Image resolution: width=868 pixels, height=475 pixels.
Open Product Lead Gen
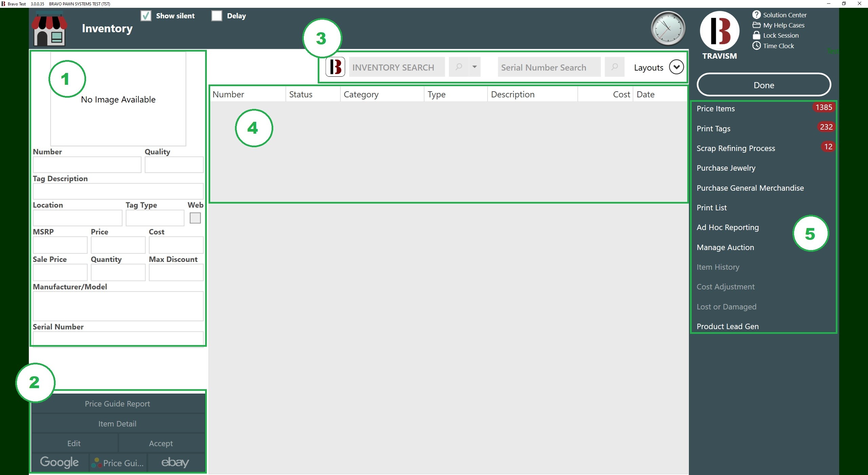(x=728, y=326)
